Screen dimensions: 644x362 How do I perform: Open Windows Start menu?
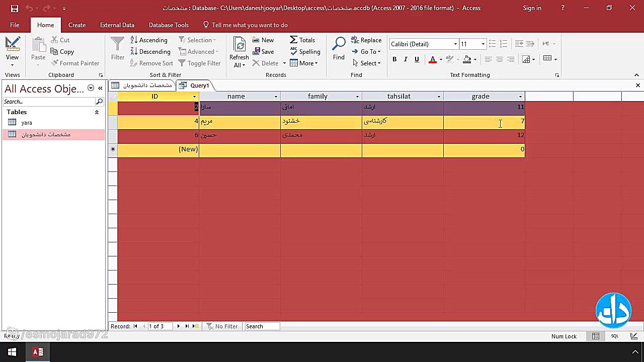click(x=12, y=352)
